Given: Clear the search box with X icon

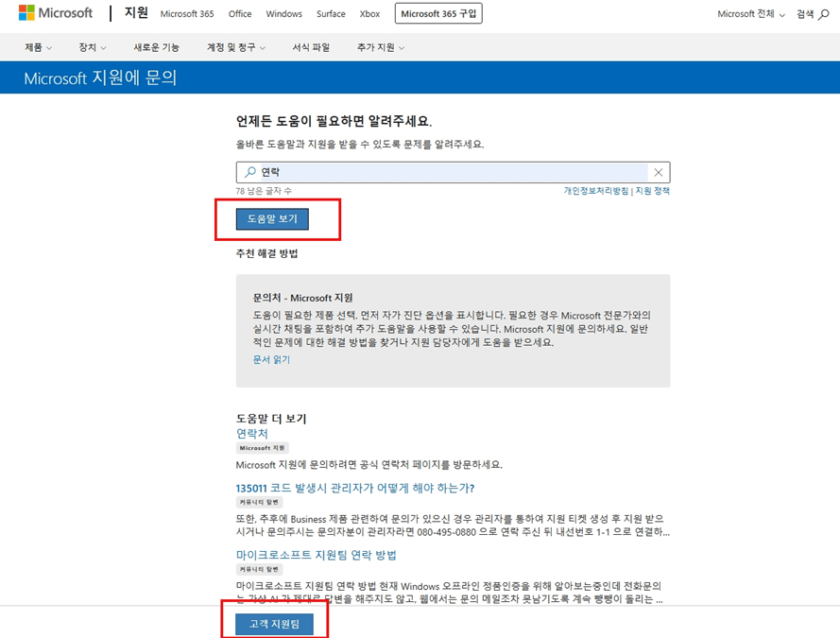Looking at the screenshot, I should tap(659, 172).
